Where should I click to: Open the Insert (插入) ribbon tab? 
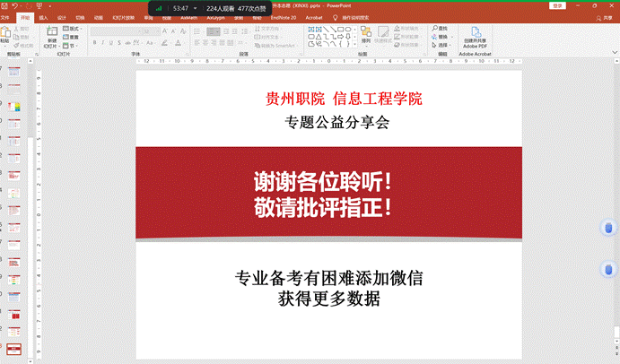tap(42, 17)
